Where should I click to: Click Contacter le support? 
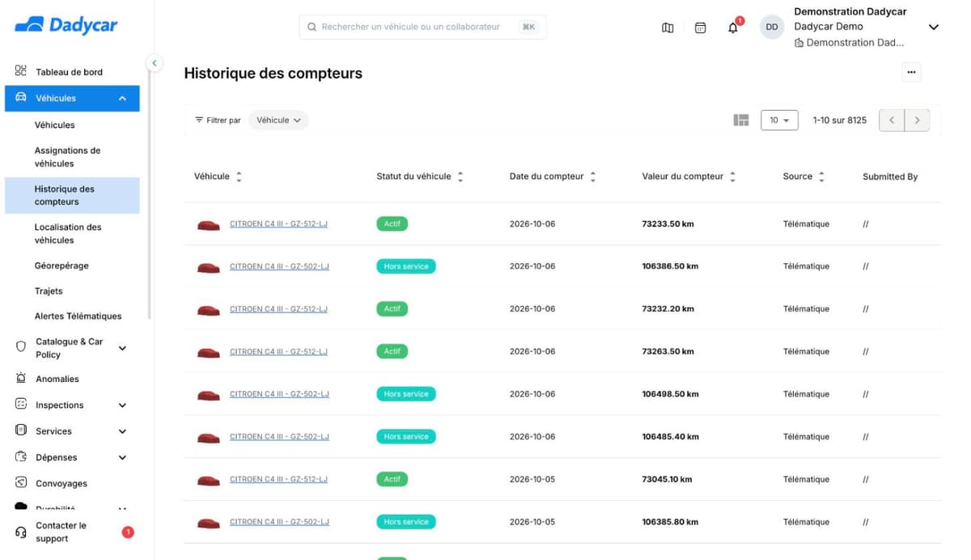[x=61, y=532]
